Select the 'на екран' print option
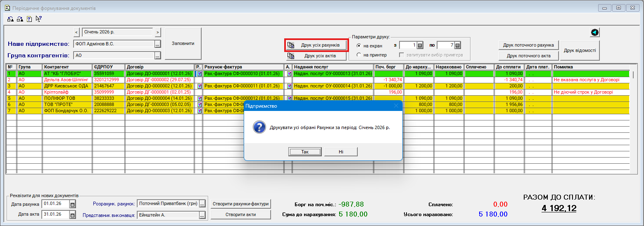 point(359,46)
